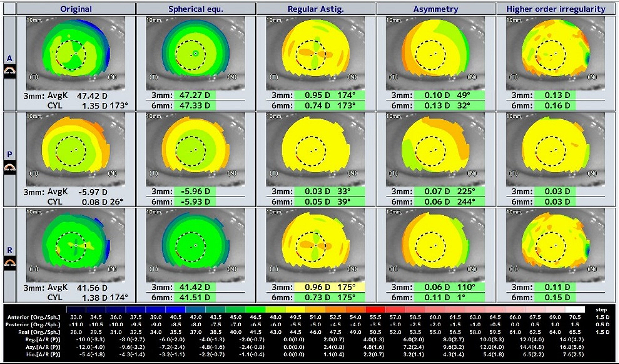Open the real Regular Astig. map
This screenshot has height=364, width=619.
click(316, 246)
